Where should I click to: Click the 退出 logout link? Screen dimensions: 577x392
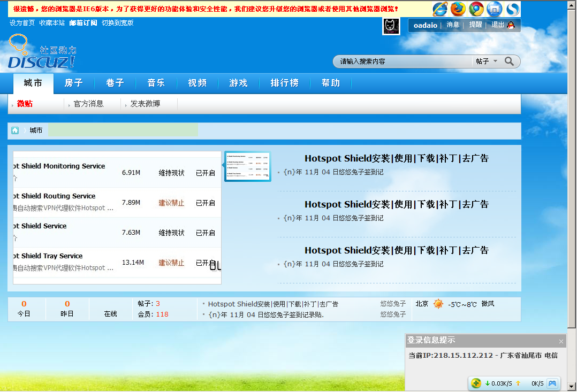(x=498, y=25)
